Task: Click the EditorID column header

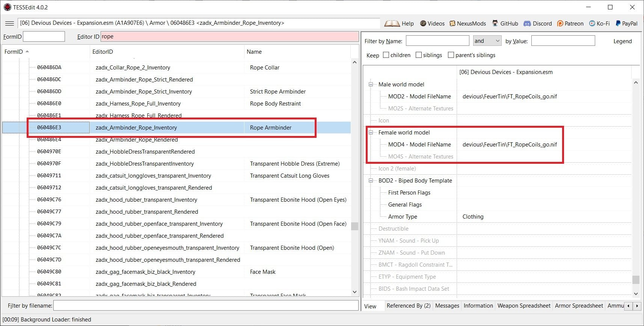Action: tap(167, 52)
